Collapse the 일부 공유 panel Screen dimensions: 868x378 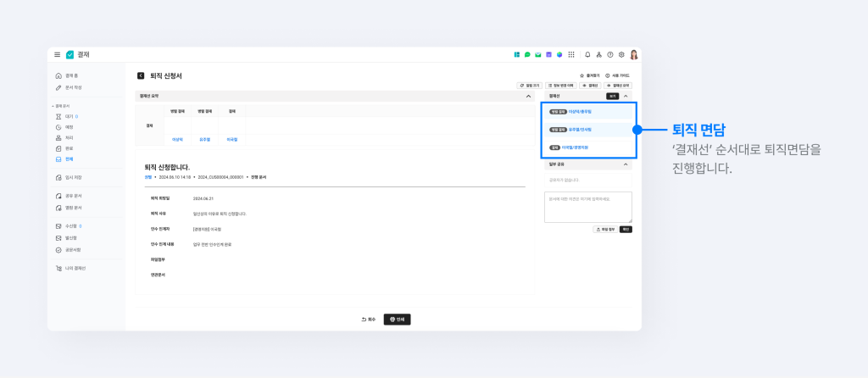[626, 164]
